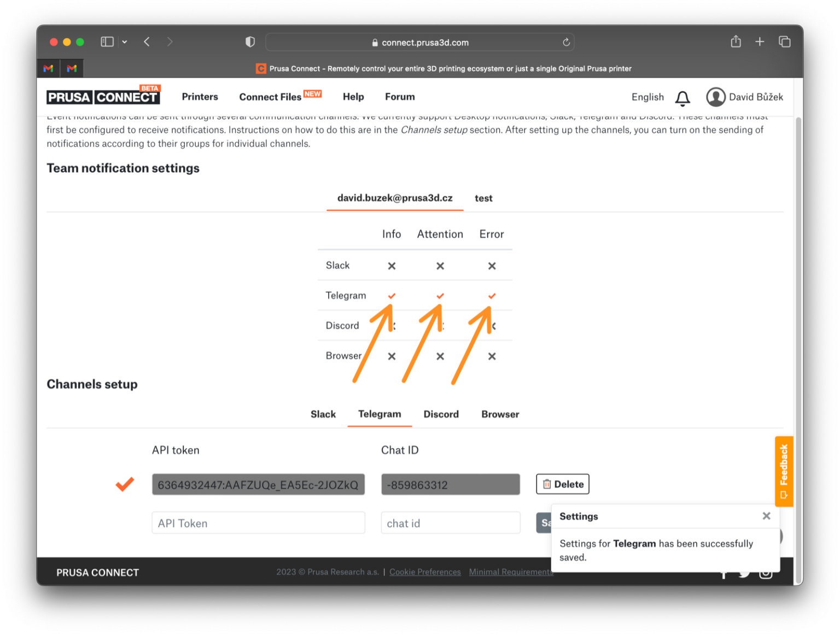Select the Gmail icon in the tab bar
The image size is (840, 634).
click(48, 68)
